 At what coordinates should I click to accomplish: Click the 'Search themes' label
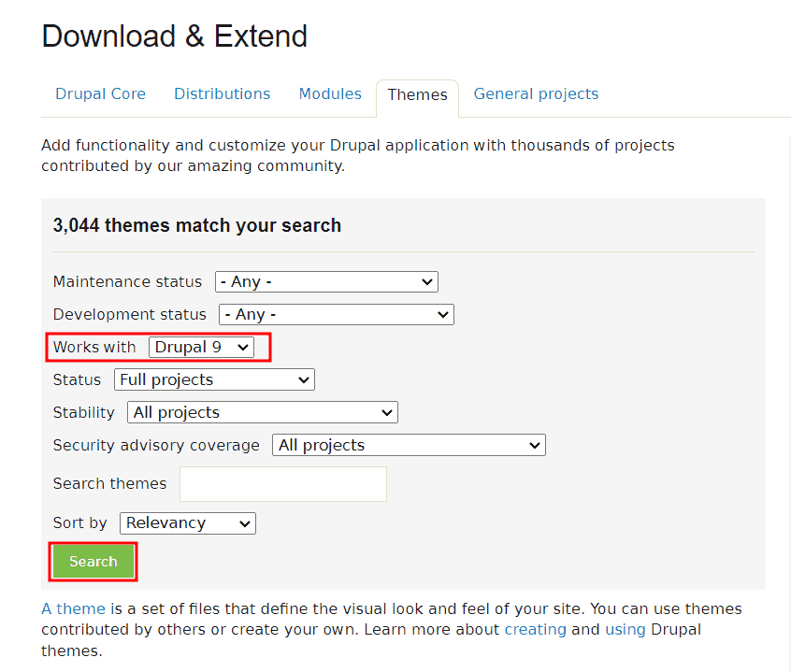click(x=109, y=484)
